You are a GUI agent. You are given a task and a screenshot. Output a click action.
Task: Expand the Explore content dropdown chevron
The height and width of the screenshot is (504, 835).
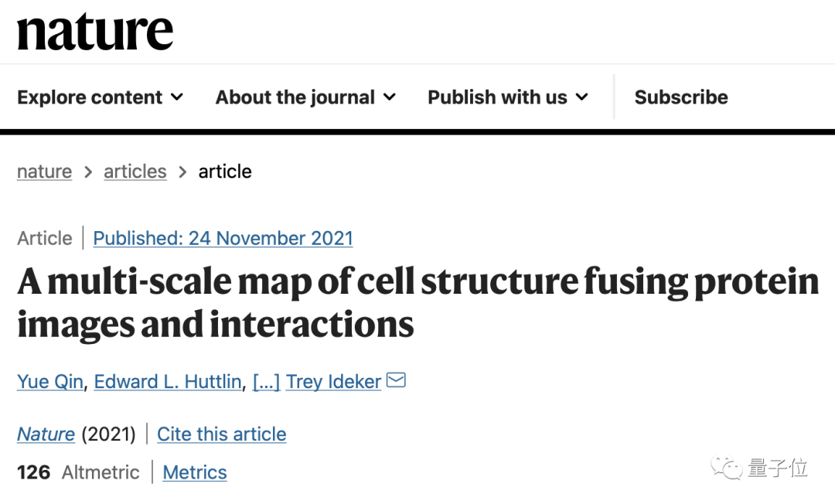click(177, 97)
